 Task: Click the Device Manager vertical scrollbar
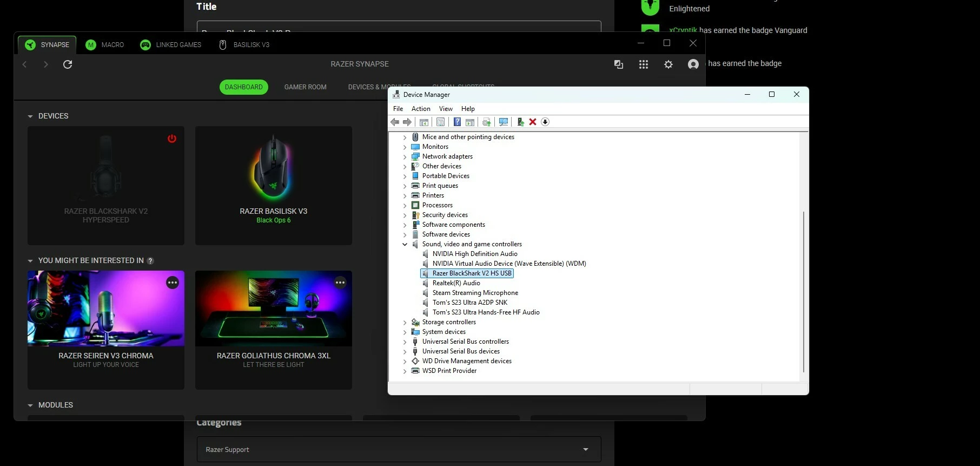pyautogui.click(x=804, y=291)
